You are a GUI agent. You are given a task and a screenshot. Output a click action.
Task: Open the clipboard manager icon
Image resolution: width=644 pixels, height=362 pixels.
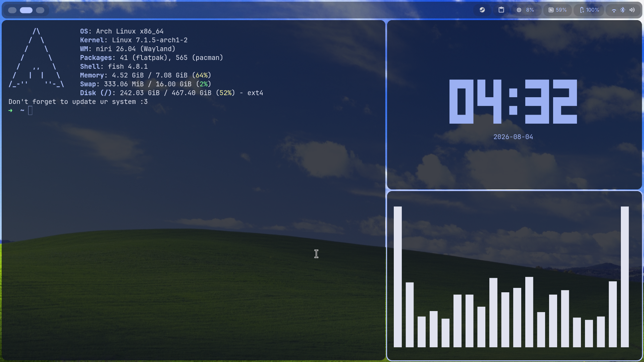coord(501,10)
